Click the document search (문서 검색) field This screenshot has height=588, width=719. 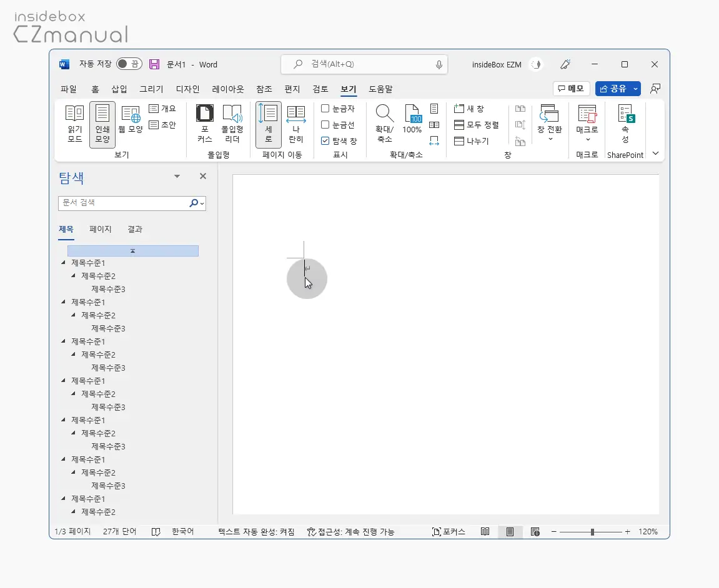click(x=124, y=203)
